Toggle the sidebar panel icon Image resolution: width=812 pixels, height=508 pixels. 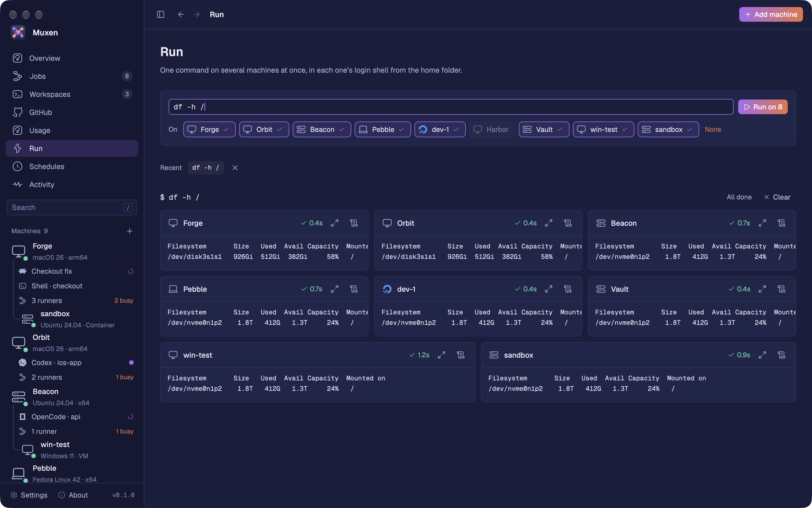coord(161,14)
